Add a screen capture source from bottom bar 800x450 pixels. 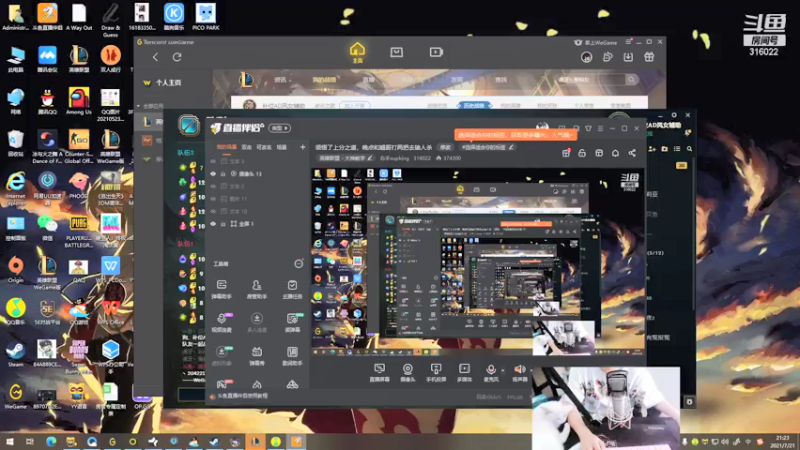pyautogui.click(x=379, y=372)
